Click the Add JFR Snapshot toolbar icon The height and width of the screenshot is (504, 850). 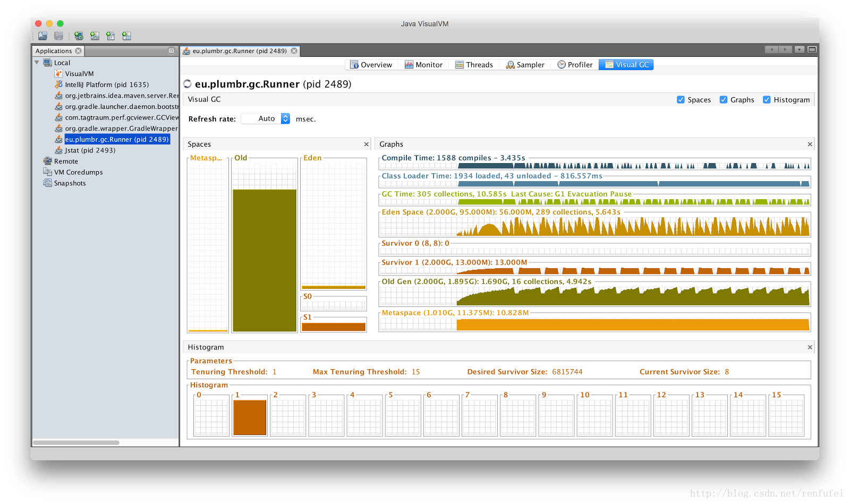(x=126, y=36)
